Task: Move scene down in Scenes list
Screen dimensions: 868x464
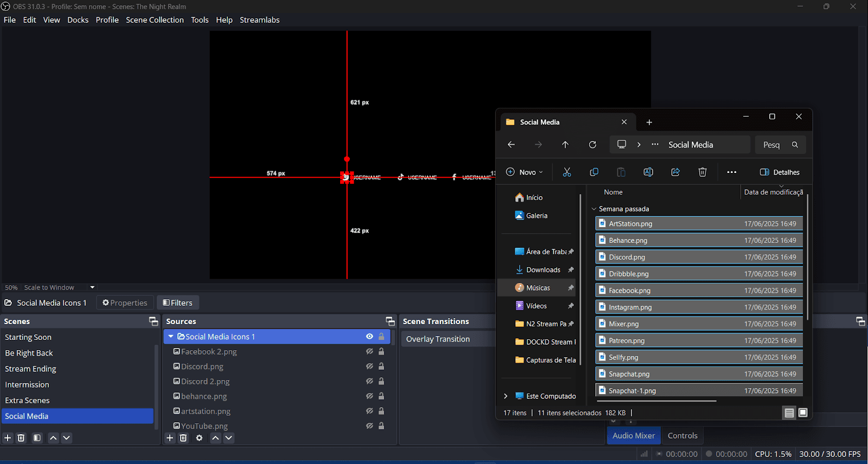Action: click(66, 438)
